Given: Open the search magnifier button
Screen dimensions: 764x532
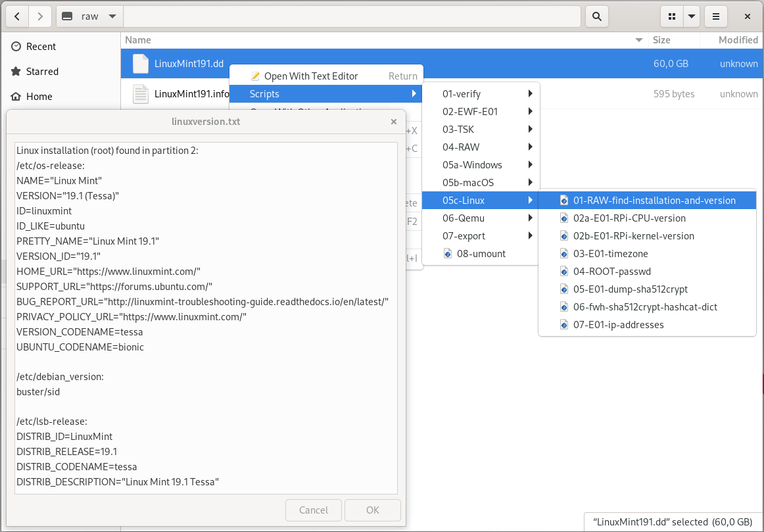Looking at the screenshot, I should point(596,16).
